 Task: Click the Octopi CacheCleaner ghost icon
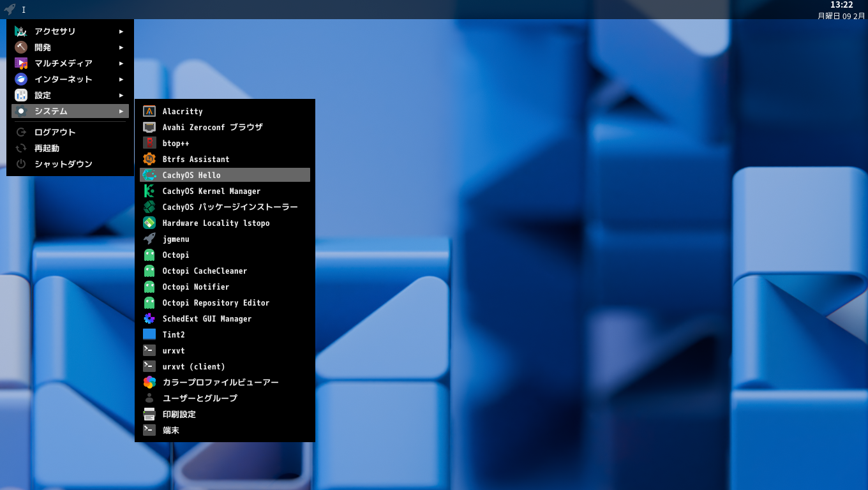149,271
